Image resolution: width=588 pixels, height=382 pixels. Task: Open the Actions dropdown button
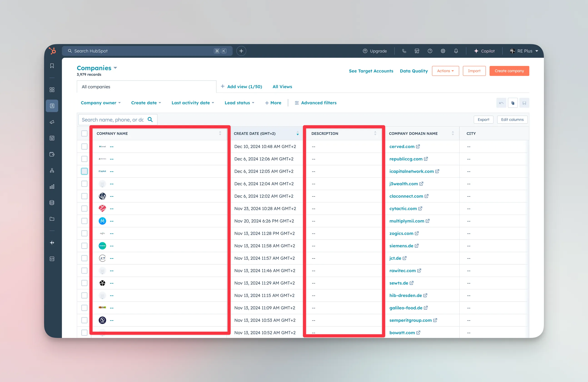(445, 71)
